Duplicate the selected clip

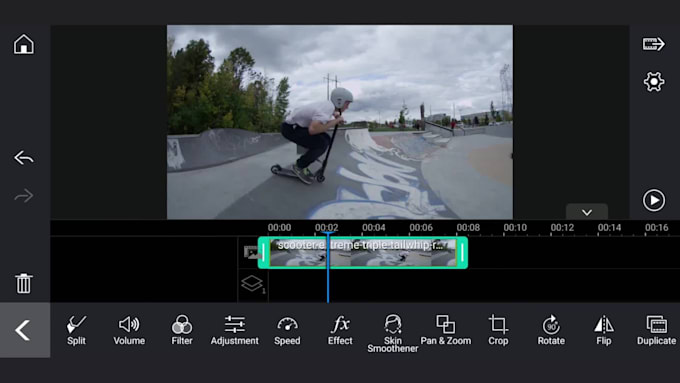coord(656,330)
